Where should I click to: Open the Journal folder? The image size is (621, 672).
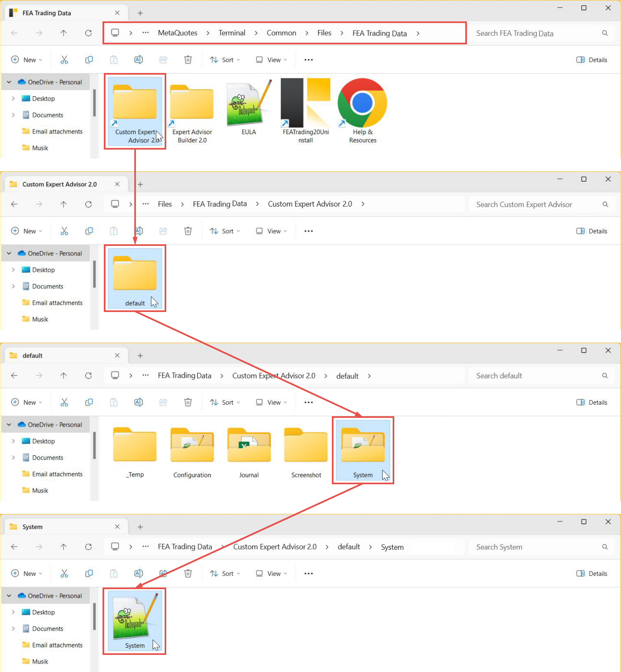tap(249, 452)
